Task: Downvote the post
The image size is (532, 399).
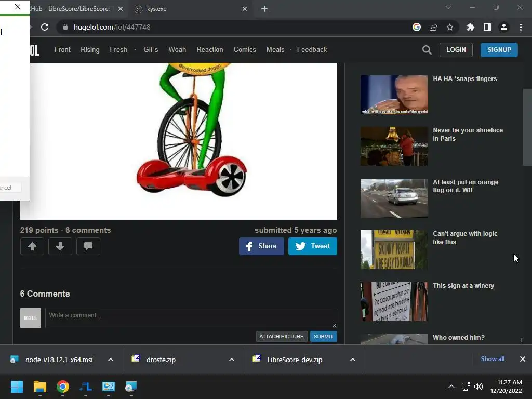Action: click(60, 246)
